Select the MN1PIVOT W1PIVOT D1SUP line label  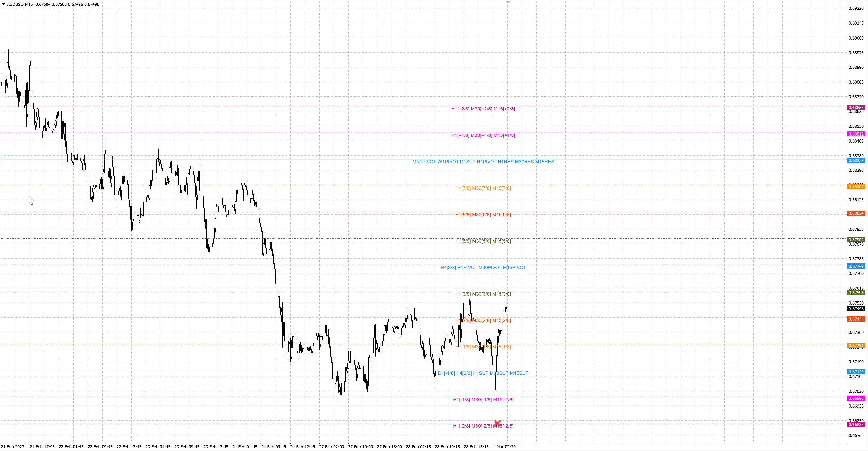tap(483, 162)
